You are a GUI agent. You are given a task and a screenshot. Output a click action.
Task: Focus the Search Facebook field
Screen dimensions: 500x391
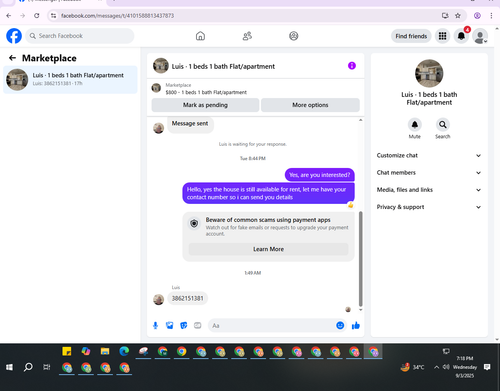[80, 36]
